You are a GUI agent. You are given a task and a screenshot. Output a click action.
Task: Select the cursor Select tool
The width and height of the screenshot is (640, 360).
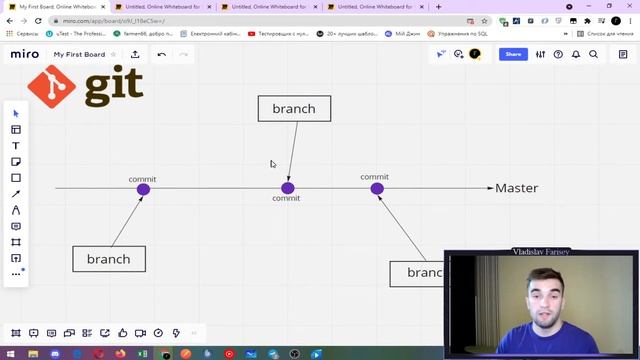(x=16, y=113)
